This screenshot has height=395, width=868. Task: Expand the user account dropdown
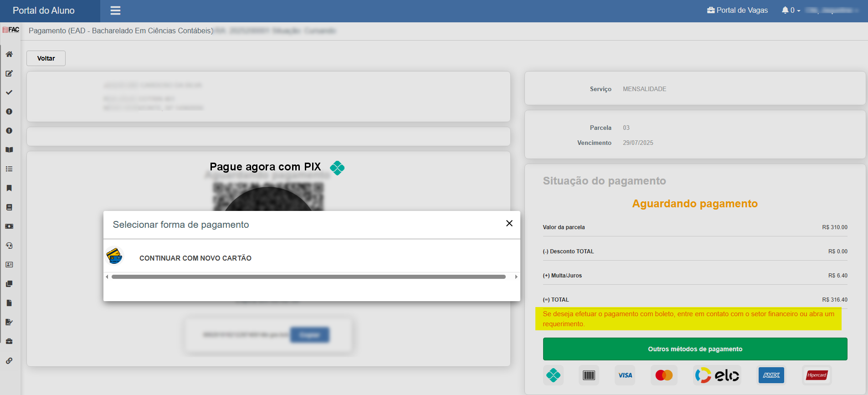[x=832, y=10]
